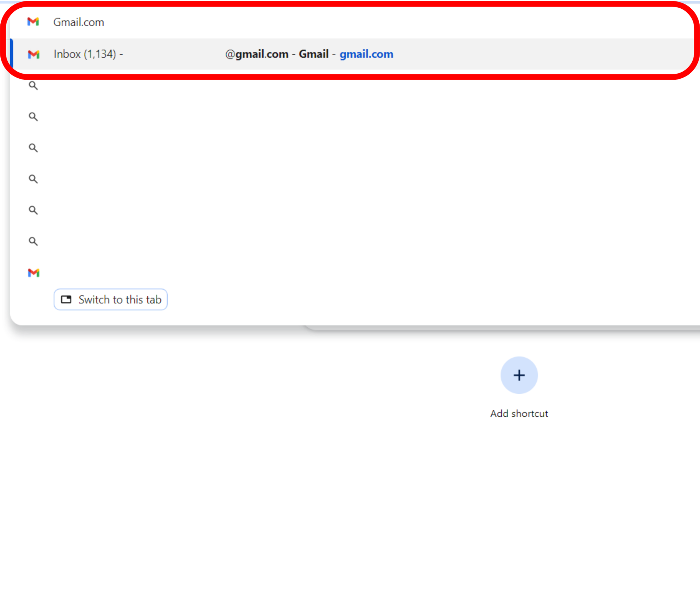Click the sixth search magnifier icon

33,241
